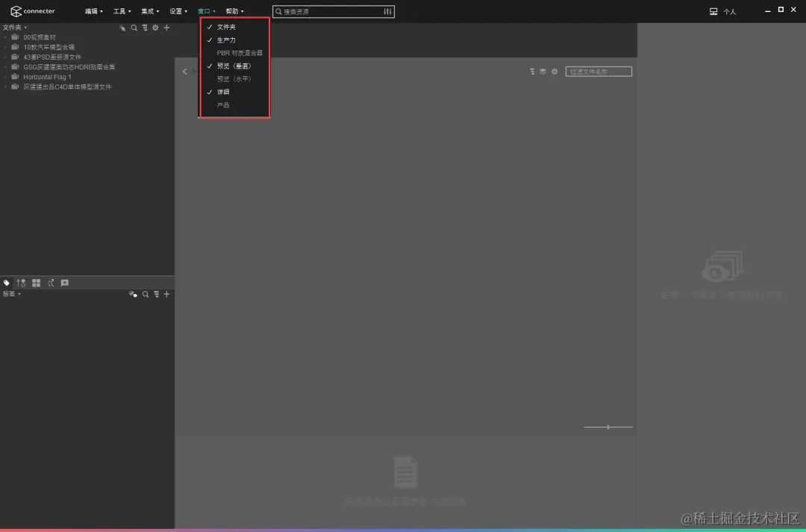
Task: Click the 搜索资源 search field
Action: tap(332, 11)
